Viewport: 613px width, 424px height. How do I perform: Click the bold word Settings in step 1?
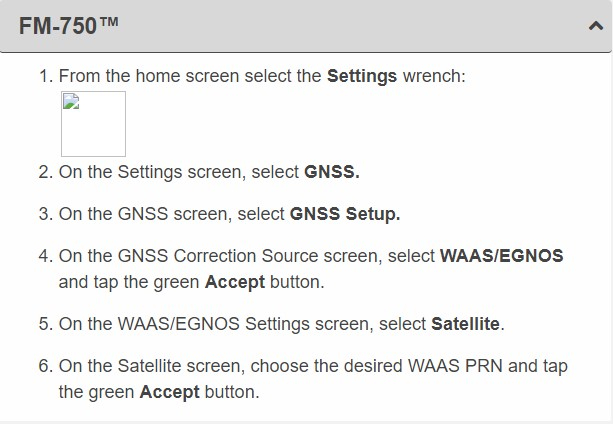[x=362, y=76]
